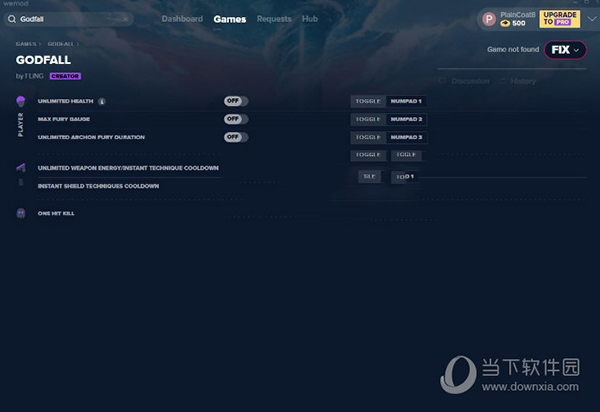Click Unlimited Archon Fury Duration label
The image size is (600, 412).
pyautogui.click(x=91, y=137)
